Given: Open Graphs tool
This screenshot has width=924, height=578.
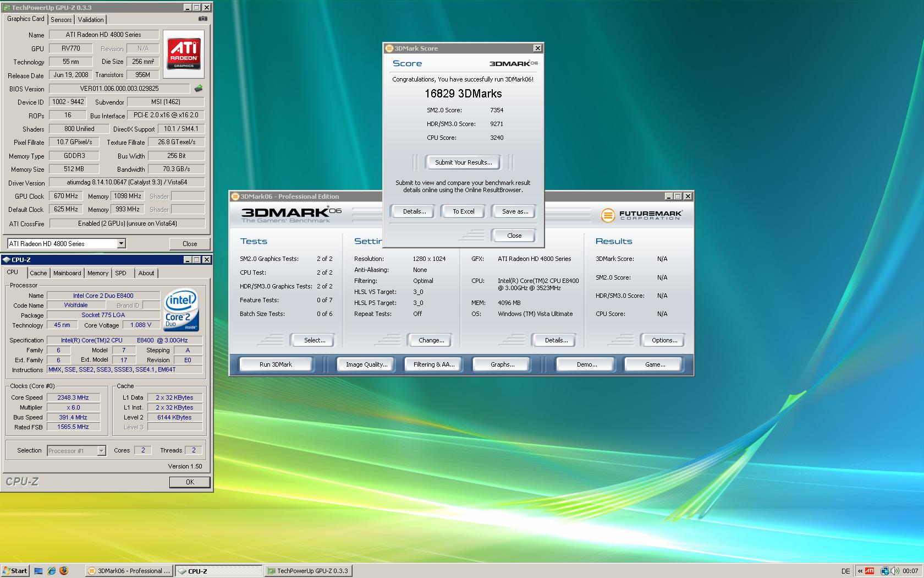Looking at the screenshot, I should point(502,364).
